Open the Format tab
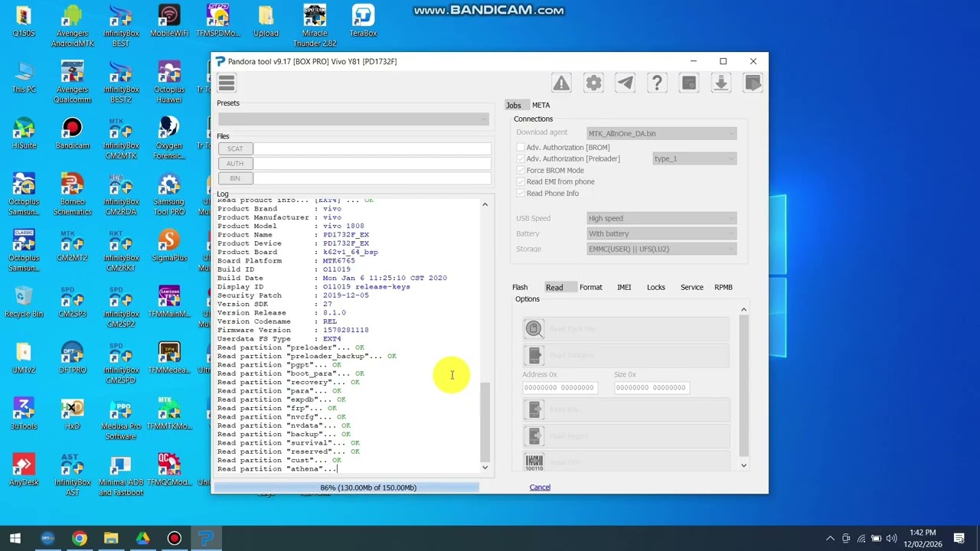The image size is (980, 551). [591, 287]
